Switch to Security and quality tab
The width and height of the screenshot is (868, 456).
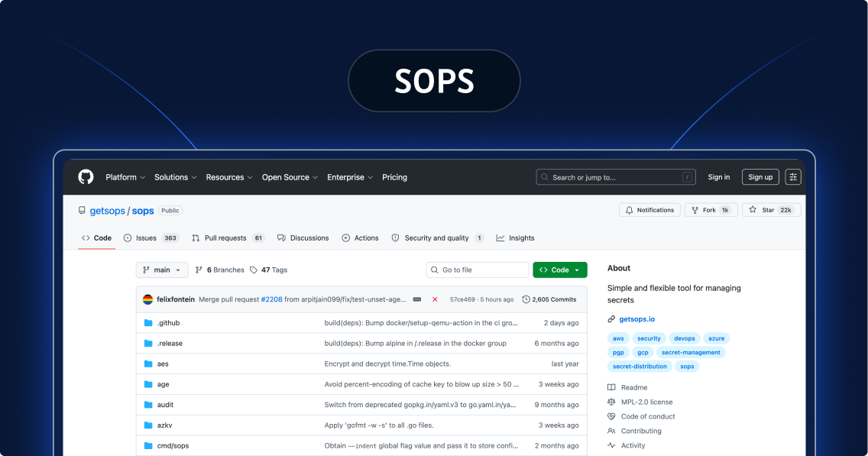tap(437, 238)
